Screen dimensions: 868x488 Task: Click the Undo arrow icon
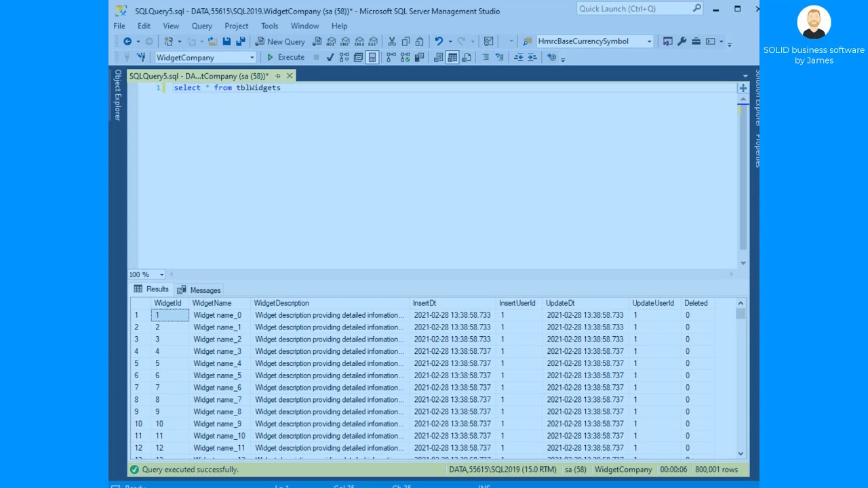[x=439, y=41]
